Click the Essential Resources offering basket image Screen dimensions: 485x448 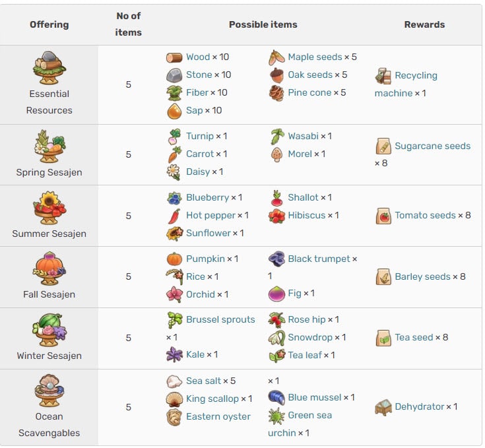(49, 68)
